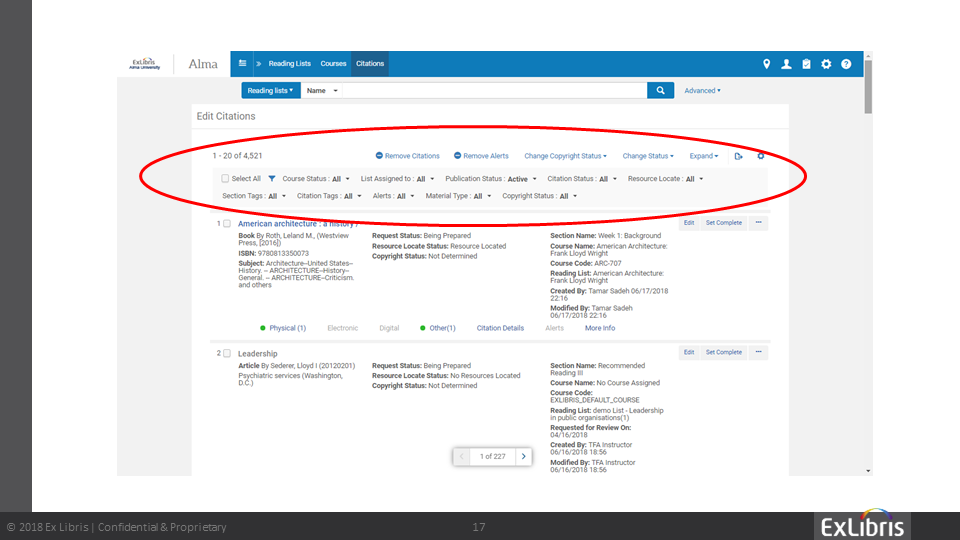Open the user profile icon
Screen dimensions: 960x540
pos(787,64)
